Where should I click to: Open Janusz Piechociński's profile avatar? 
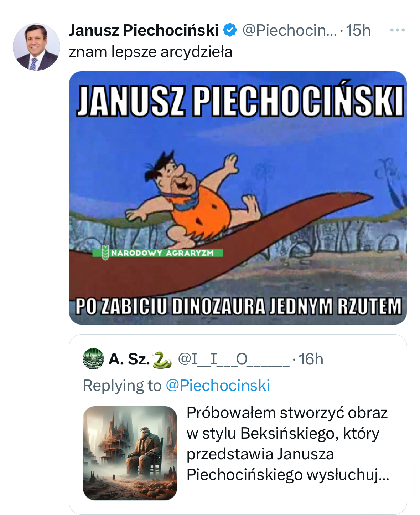tap(36, 47)
